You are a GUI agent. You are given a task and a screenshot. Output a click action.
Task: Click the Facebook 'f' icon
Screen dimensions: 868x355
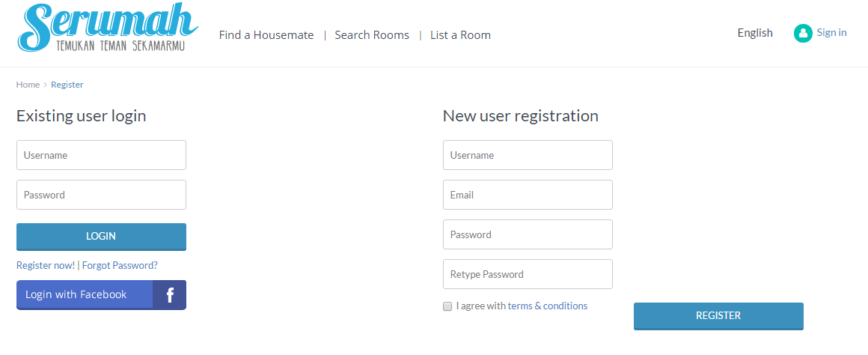tap(170, 295)
